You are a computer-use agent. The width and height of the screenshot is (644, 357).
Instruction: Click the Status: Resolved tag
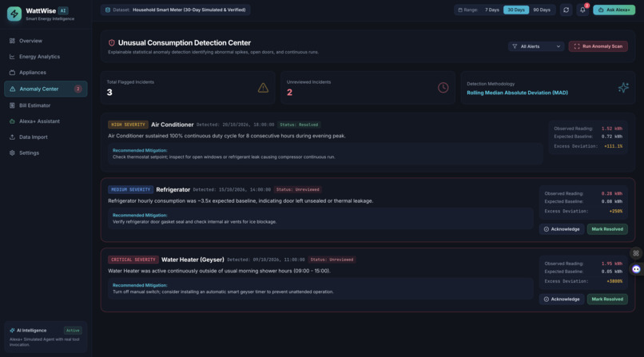click(x=299, y=125)
